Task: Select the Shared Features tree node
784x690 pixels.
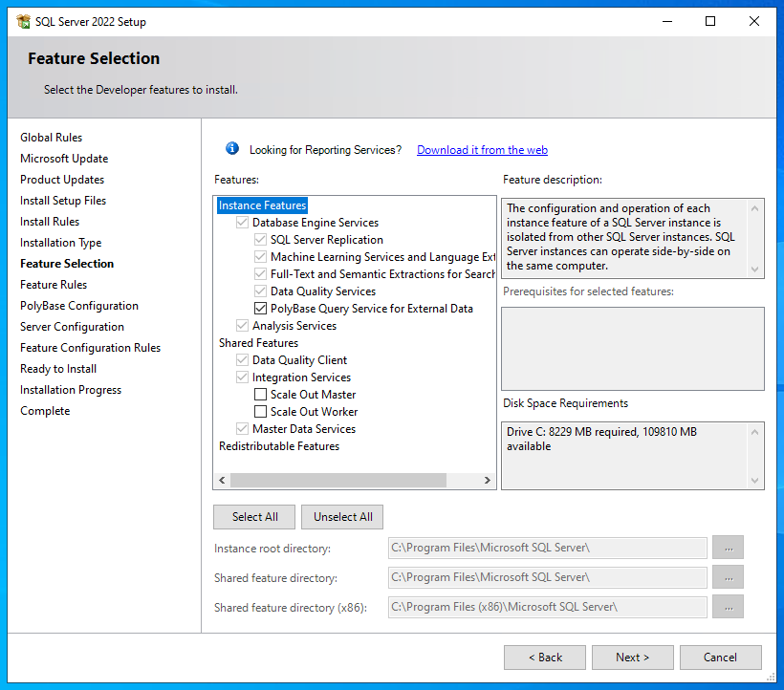Action: [x=258, y=343]
